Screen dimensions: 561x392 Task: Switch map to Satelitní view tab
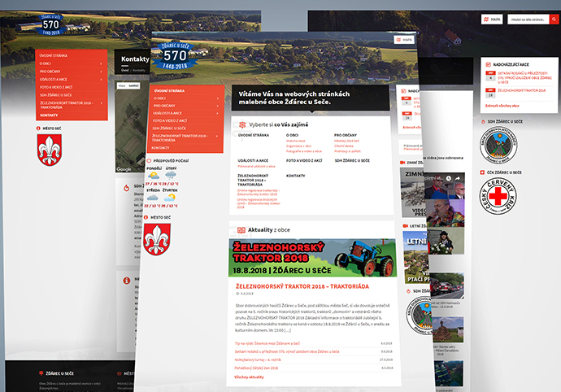pos(133,86)
